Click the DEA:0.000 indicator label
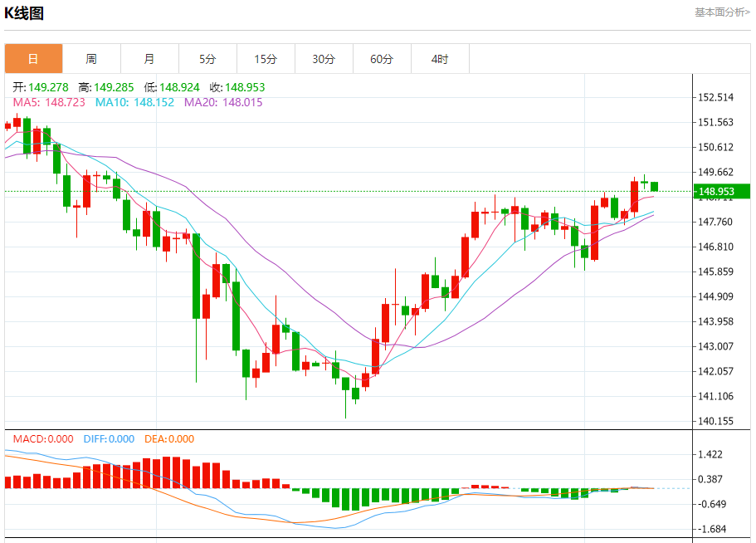The image size is (756, 543). point(169,439)
